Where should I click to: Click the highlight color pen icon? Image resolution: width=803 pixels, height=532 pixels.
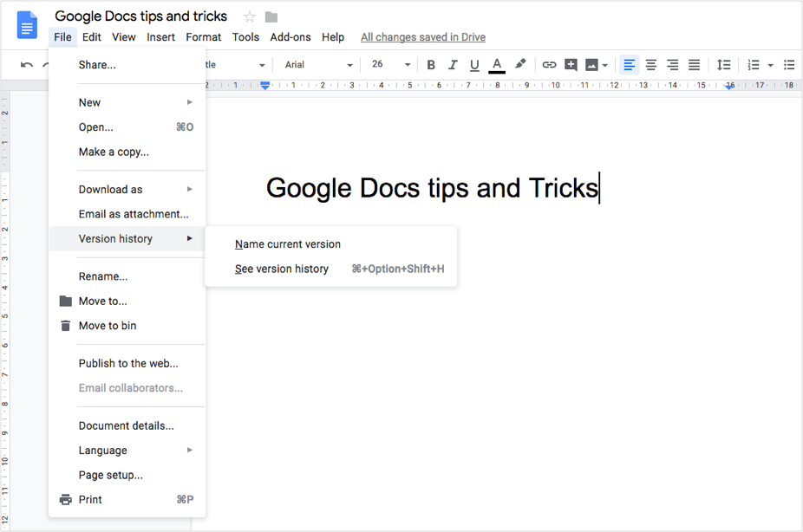click(x=520, y=64)
